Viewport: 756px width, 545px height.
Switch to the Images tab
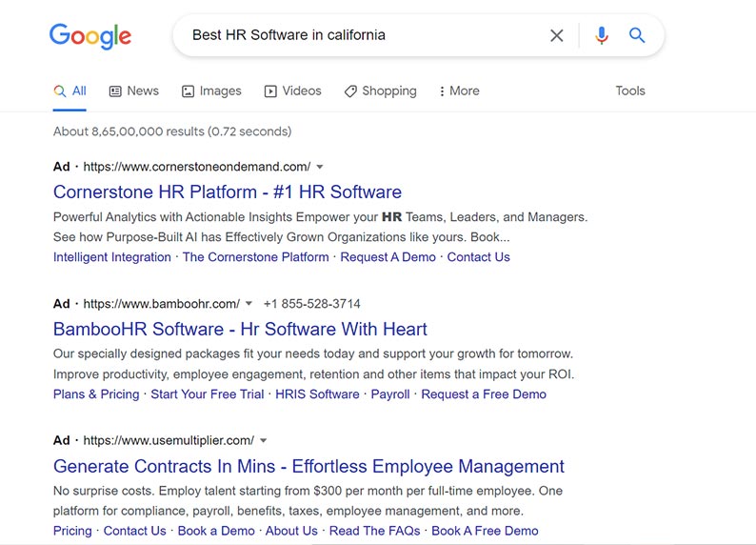tap(211, 91)
